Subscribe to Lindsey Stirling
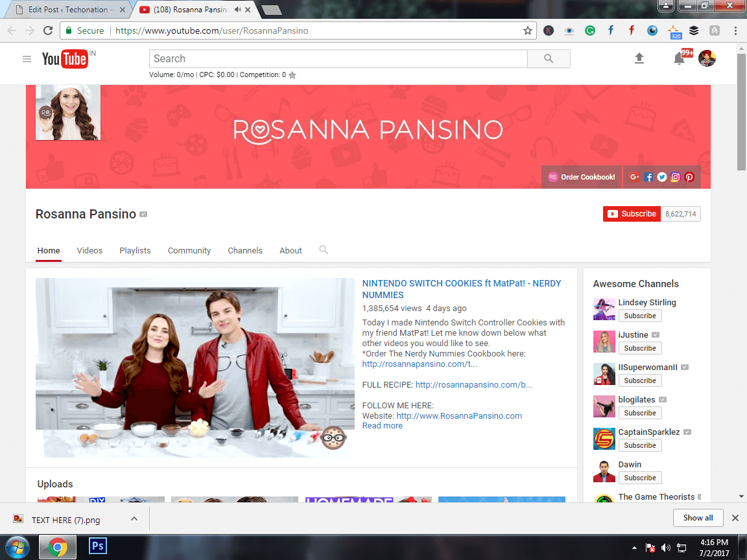 pyautogui.click(x=640, y=316)
